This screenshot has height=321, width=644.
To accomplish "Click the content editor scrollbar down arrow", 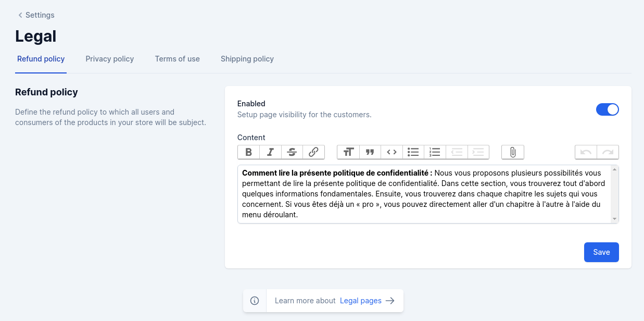I will [615, 219].
